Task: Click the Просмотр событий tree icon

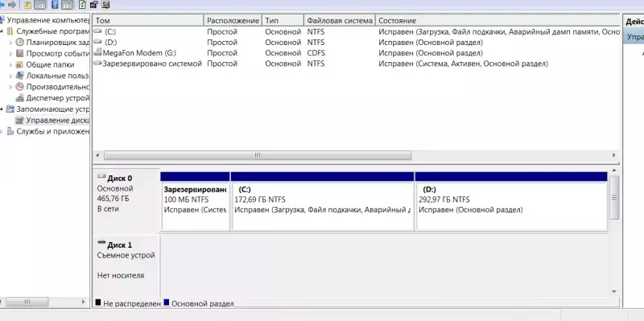Action: tap(19, 53)
